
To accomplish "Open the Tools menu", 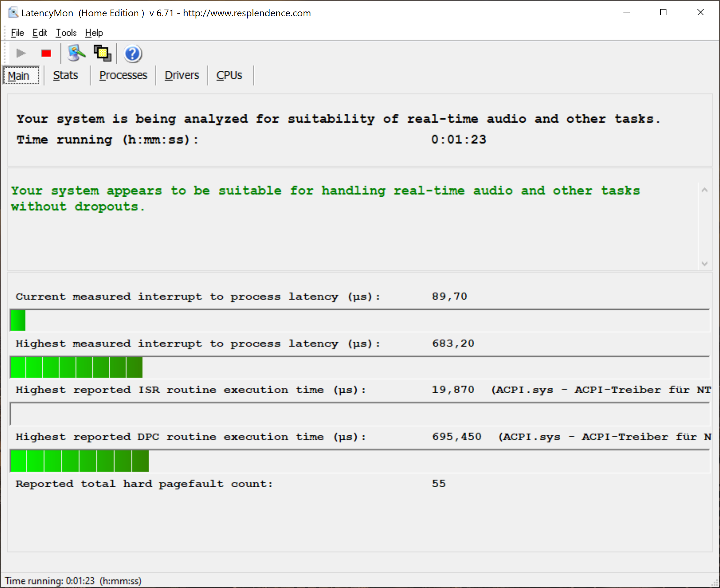I will point(66,33).
